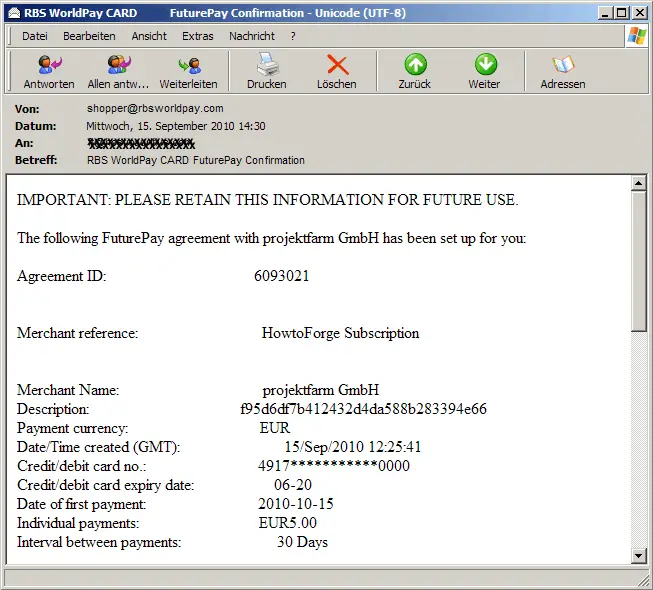Open the ? help menu
653x590 pixels.
tap(293, 36)
